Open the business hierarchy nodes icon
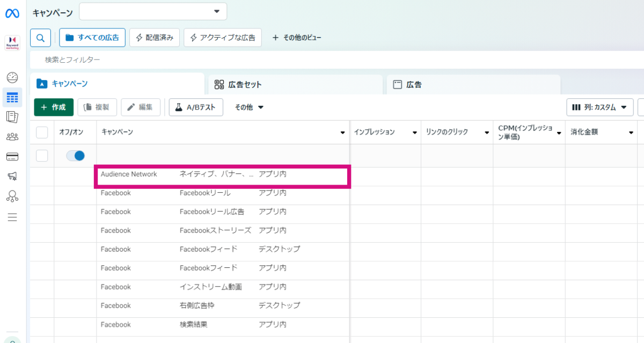Screen dimensions: 644x343 click(x=12, y=196)
